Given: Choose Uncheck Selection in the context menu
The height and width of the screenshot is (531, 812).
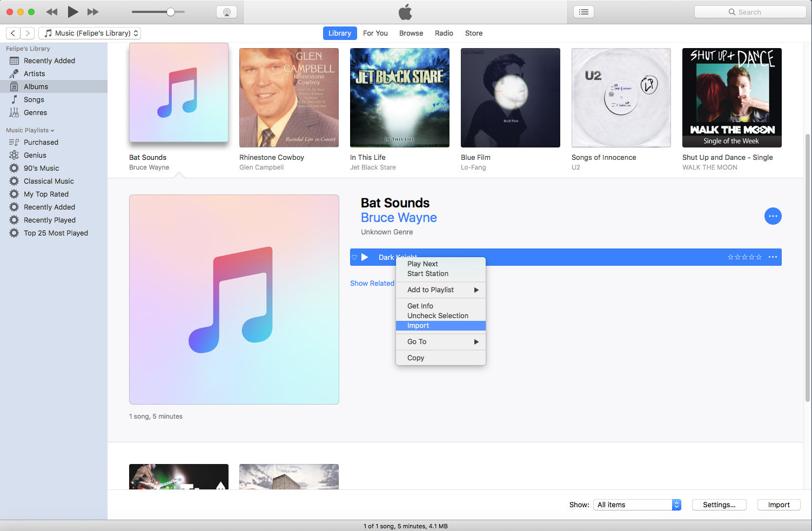Looking at the screenshot, I should point(438,315).
